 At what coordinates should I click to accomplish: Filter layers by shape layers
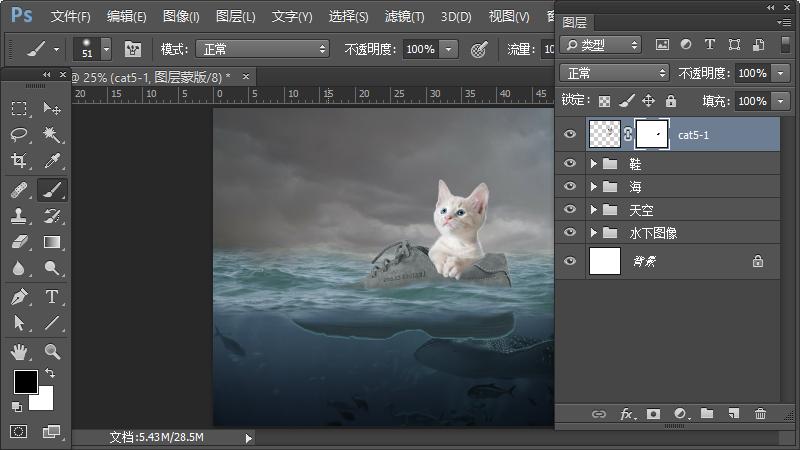tap(734, 45)
